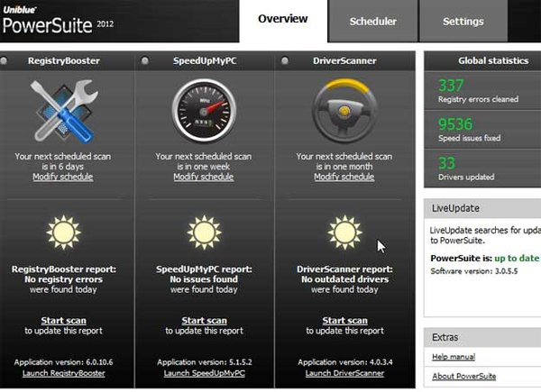Click the sun status icon under RegistryBooster

64,232
